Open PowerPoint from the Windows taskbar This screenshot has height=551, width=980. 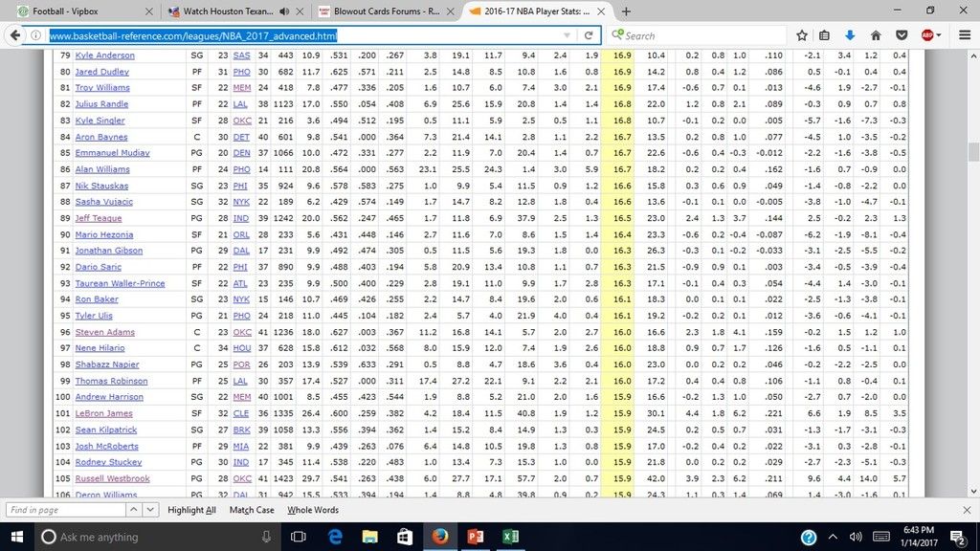click(475, 537)
